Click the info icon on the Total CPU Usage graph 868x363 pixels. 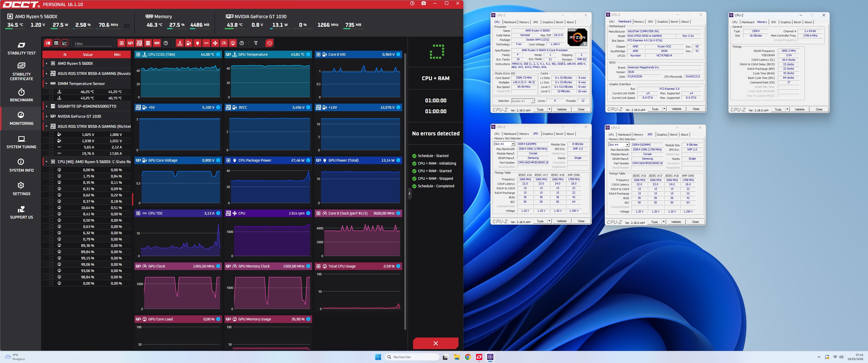[398, 266]
